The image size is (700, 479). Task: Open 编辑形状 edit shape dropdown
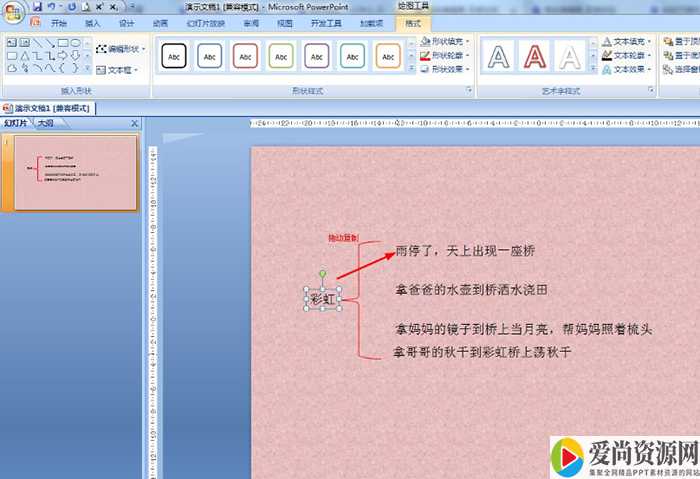point(121,48)
